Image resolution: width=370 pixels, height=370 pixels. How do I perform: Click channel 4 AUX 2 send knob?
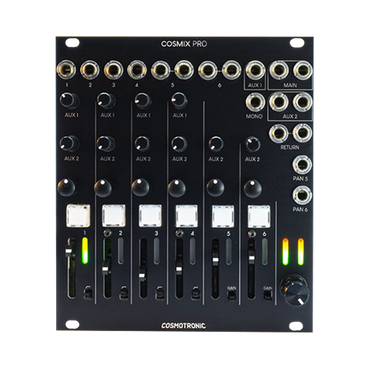179,143
